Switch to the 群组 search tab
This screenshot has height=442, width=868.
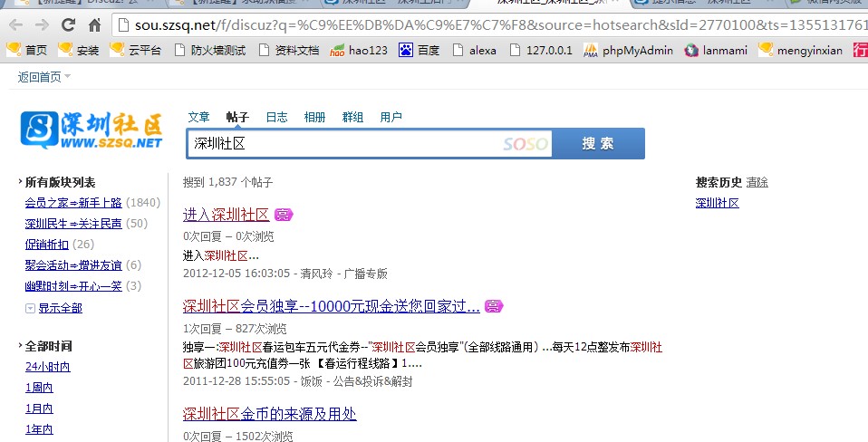pos(352,117)
